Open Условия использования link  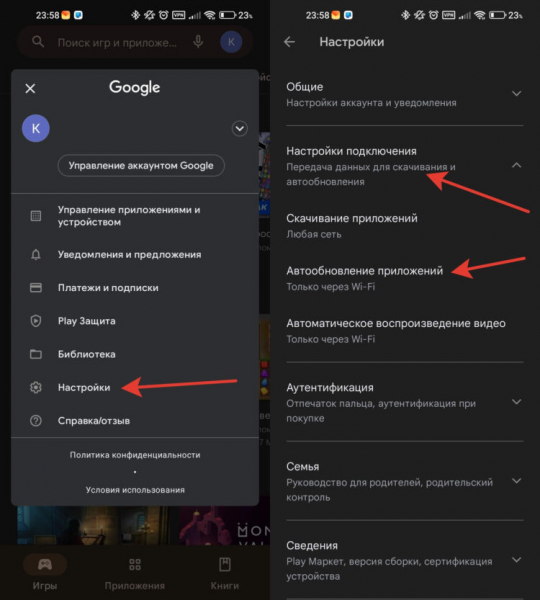click(x=135, y=490)
